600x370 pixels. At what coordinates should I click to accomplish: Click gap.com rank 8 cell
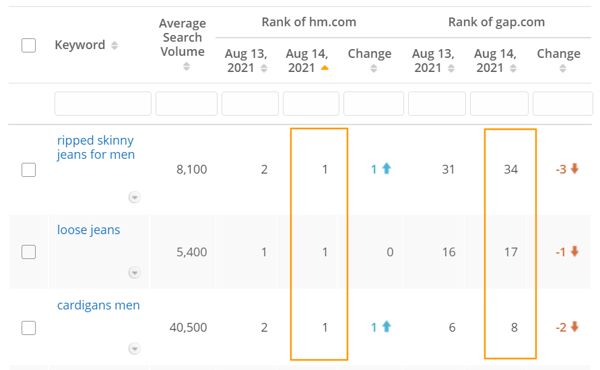(514, 328)
